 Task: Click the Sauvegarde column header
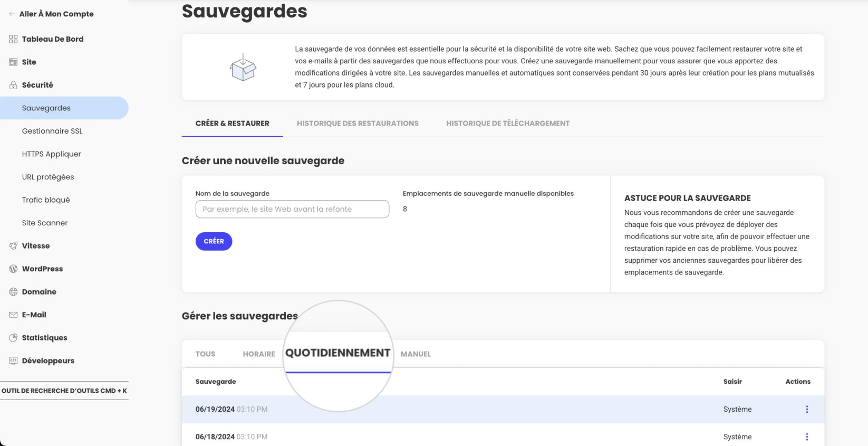216,382
